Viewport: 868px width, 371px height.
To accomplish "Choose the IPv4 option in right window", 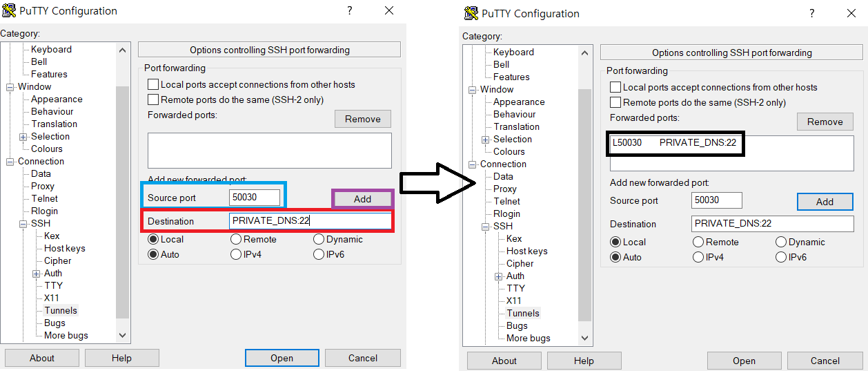I will (x=698, y=257).
